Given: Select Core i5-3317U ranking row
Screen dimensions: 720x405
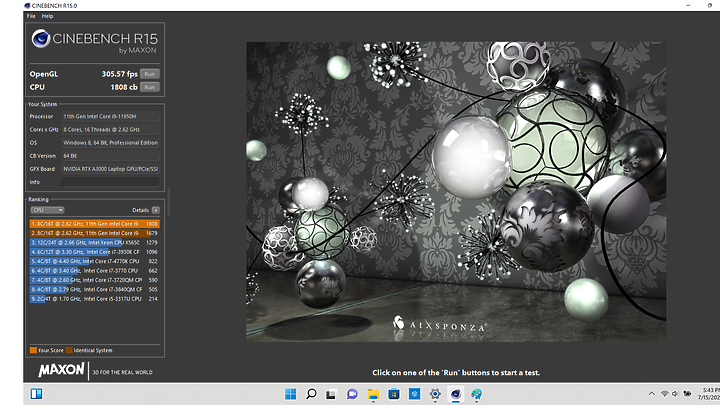Looking at the screenshot, I should point(95,299).
